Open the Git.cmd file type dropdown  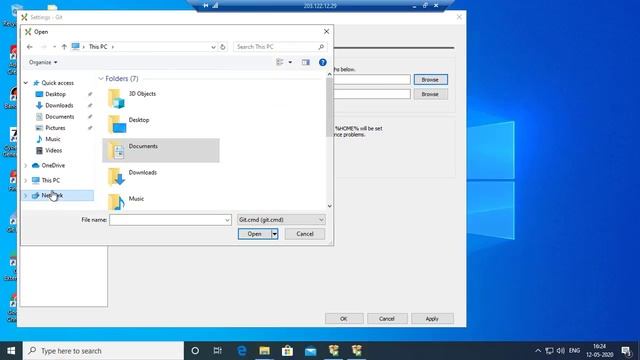click(281, 220)
